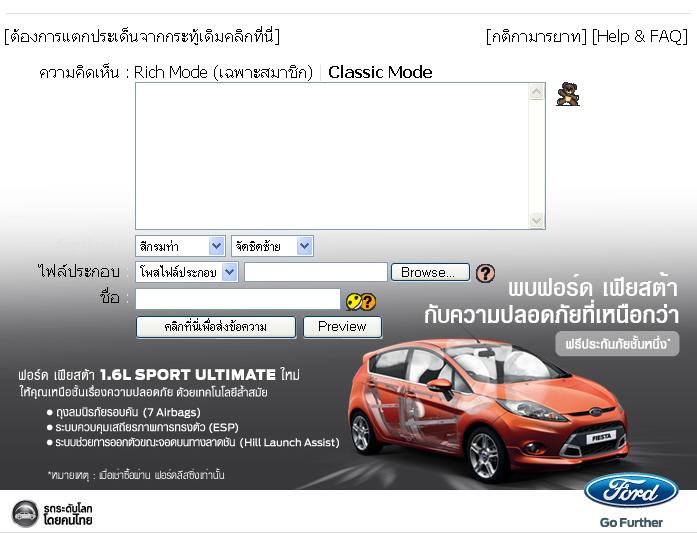The image size is (697, 533).
Task: Open the text color dropdown สีกรมท่า
Action: (180, 246)
